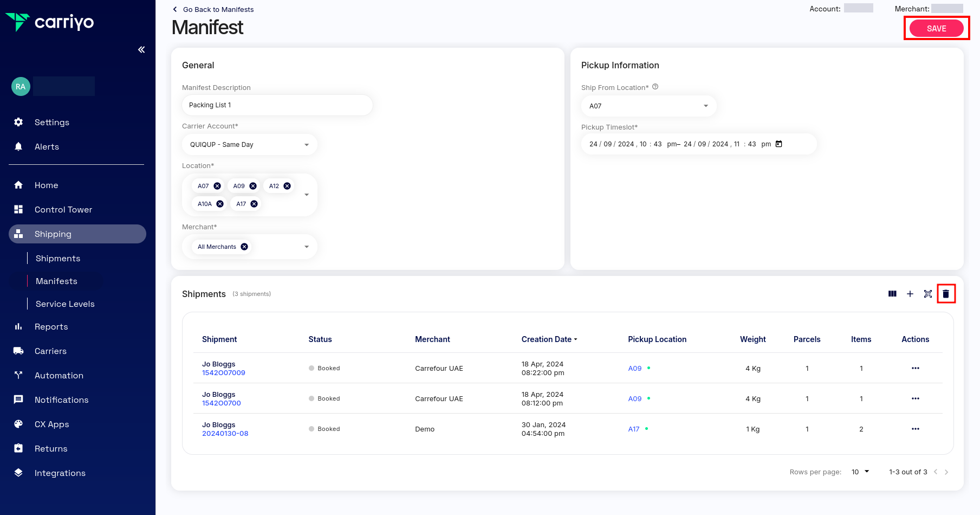This screenshot has height=515, width=980.
Task: Open shipment link 20240130-08
Action: point(225,433)
